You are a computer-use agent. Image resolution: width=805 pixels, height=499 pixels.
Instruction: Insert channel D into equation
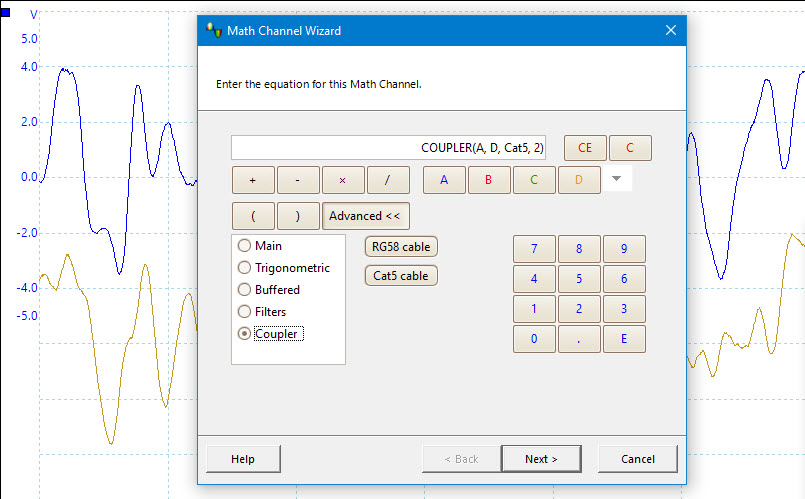[x=579, y=180]
